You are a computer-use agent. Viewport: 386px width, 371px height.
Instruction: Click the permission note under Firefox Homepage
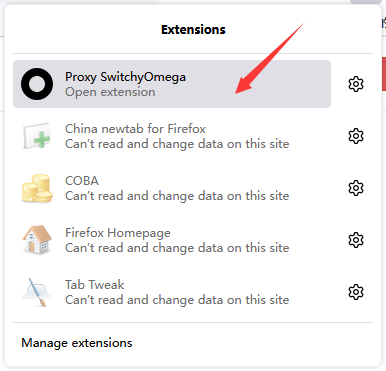click(177, 248)
